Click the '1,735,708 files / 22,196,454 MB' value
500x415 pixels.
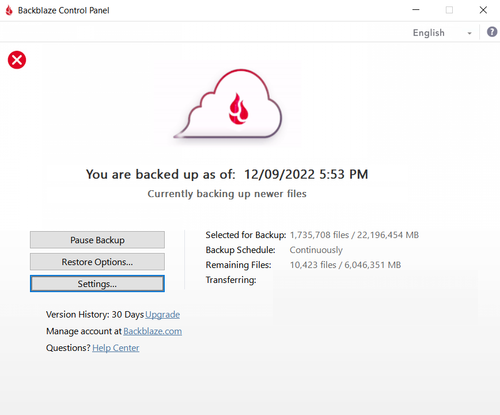[354, 235]
